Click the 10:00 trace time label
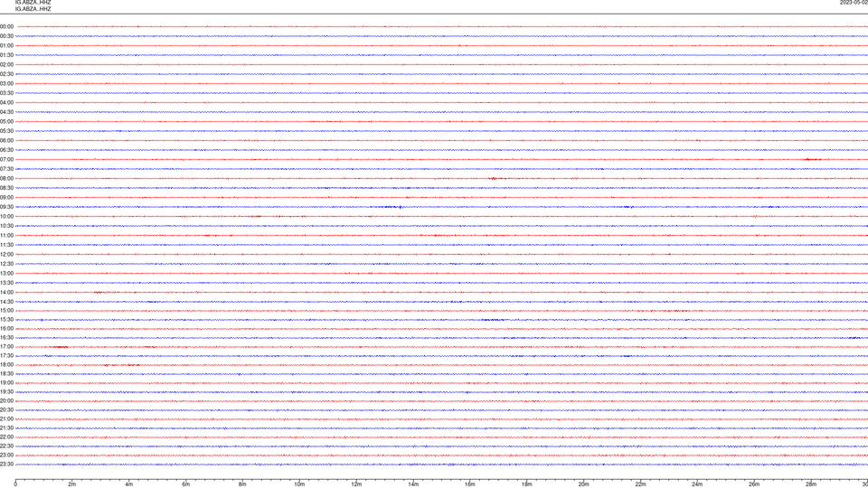 [6, 216]
